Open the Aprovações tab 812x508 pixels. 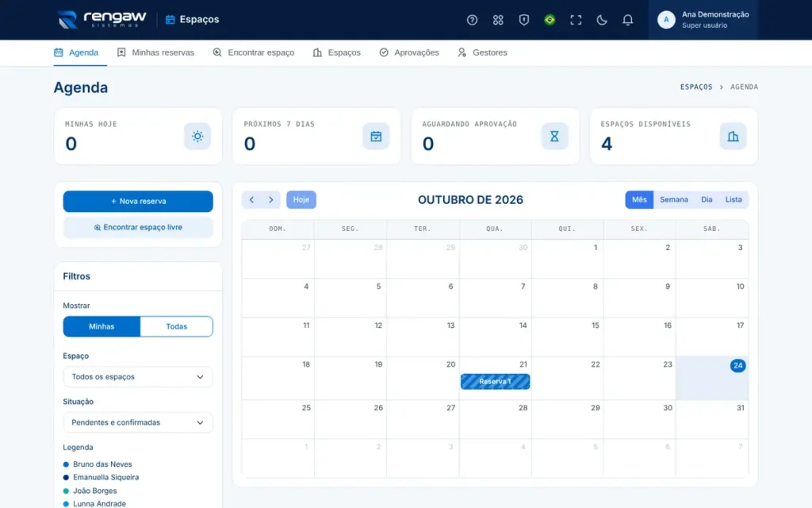tap(409, 52)
